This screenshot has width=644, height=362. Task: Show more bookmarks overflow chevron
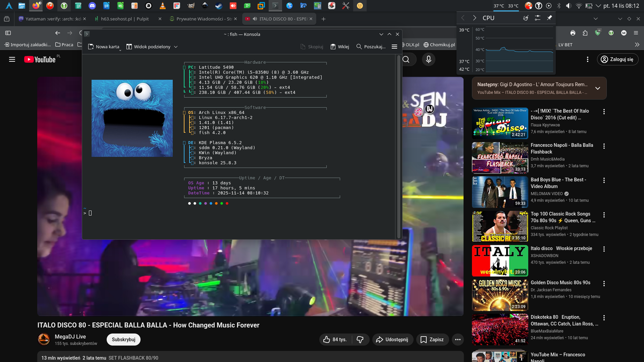637,45
